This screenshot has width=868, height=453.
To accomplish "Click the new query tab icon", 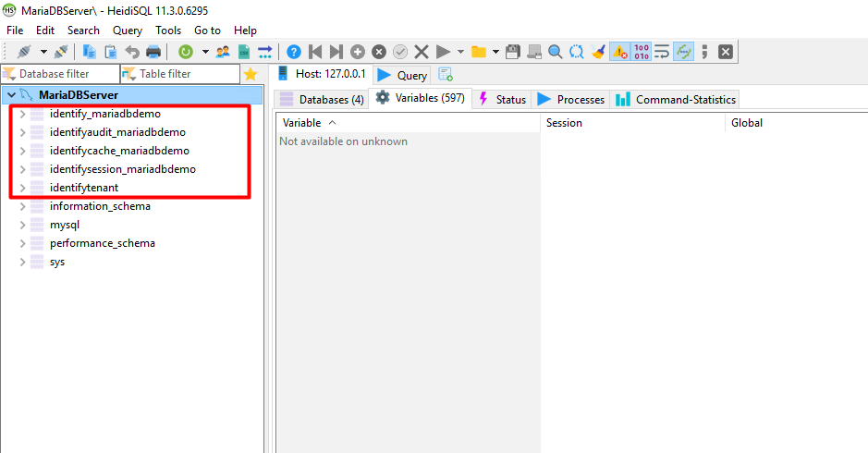I will coord(445,74).
